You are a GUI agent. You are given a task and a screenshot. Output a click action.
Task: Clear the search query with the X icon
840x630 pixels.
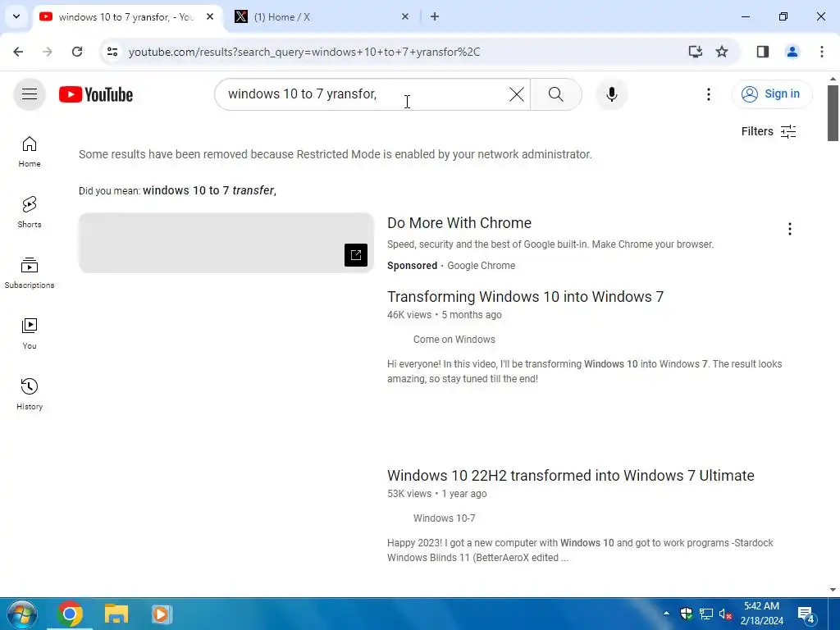(x=517, y=94)
